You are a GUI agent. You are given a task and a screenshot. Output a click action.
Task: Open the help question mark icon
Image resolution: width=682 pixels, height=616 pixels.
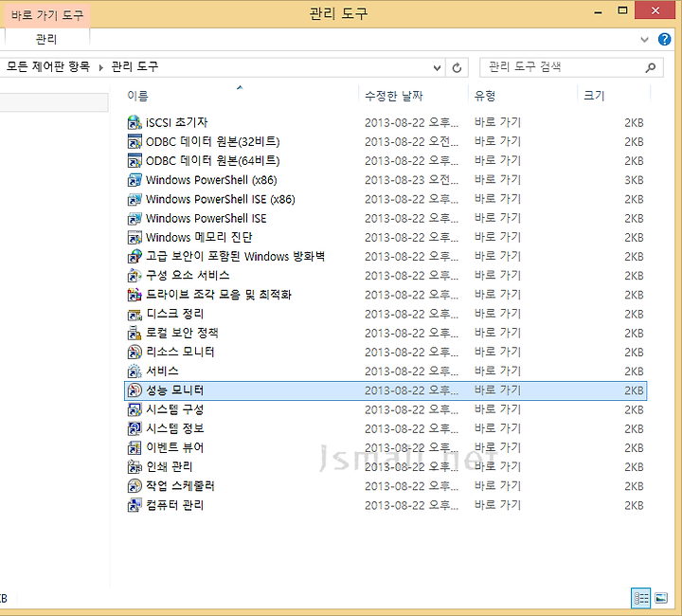click(x=664, y=39)
